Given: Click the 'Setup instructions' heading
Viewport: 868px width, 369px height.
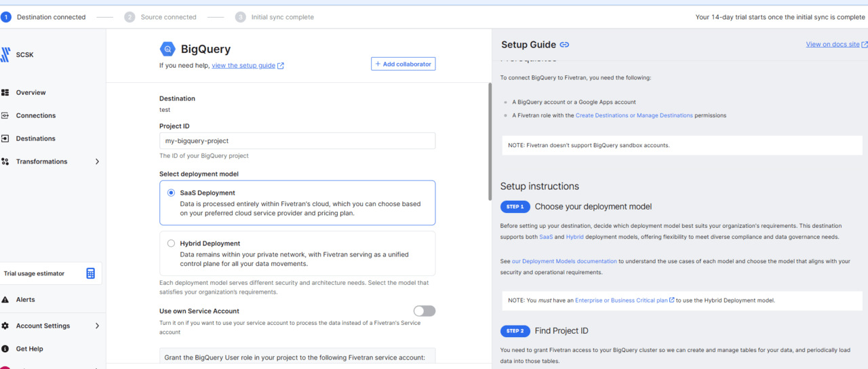Looking at the screenshot, I should 540,186.
